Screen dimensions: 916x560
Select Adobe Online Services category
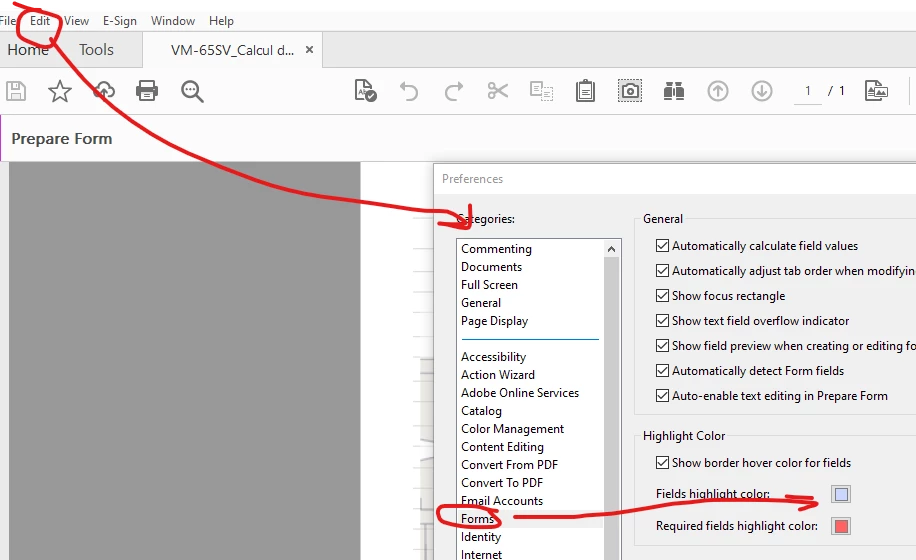[x=520, y=393]
